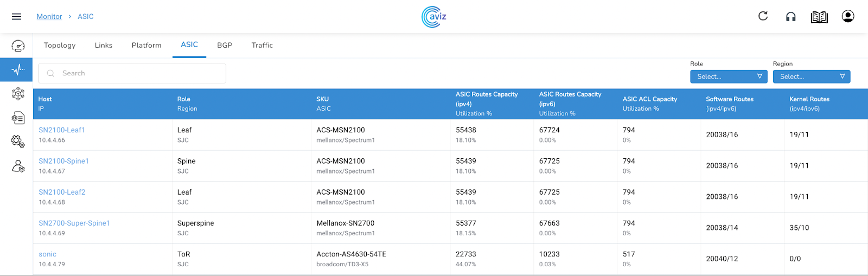This screenshot has height=276, width=868.
Task: Click into the Search input field
Action: click(x=136, y=73)
